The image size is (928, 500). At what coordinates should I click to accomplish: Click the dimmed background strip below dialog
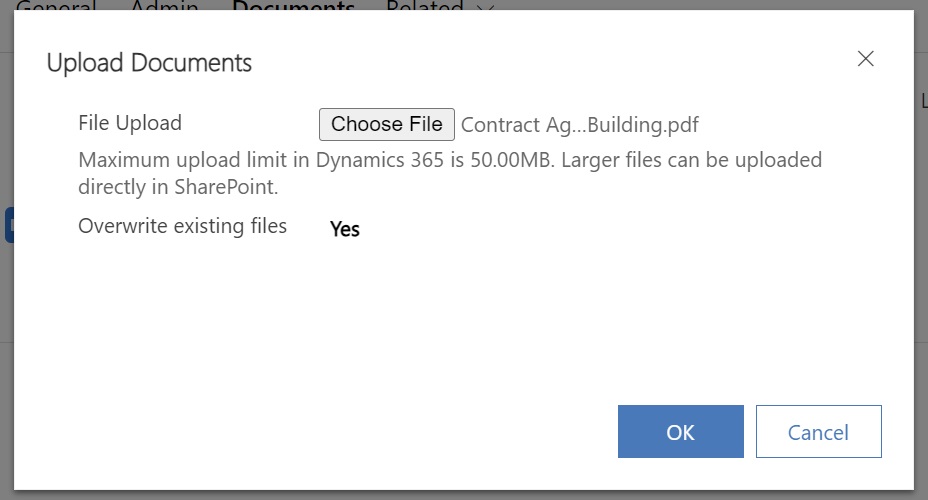(x=464, y=495)
